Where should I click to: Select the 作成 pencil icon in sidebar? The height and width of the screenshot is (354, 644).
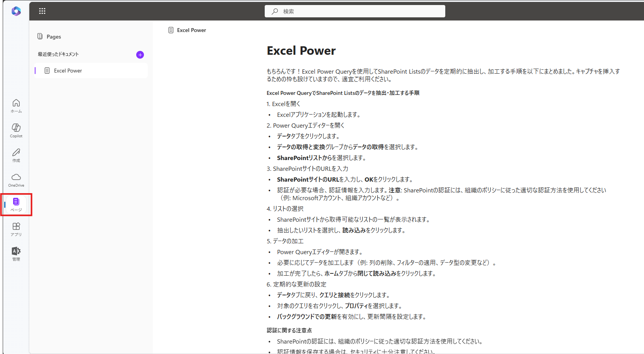[16, 155]
